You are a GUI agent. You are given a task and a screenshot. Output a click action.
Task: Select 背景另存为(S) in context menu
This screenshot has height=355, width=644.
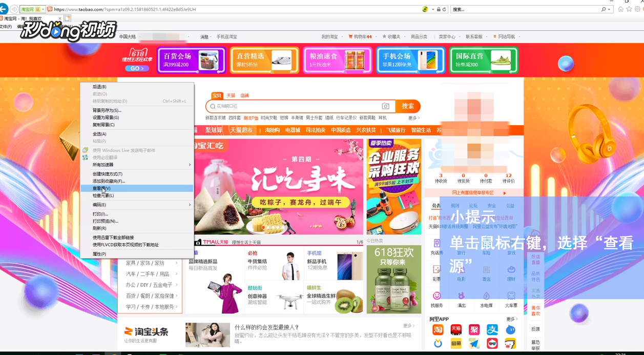click(137, 110)
